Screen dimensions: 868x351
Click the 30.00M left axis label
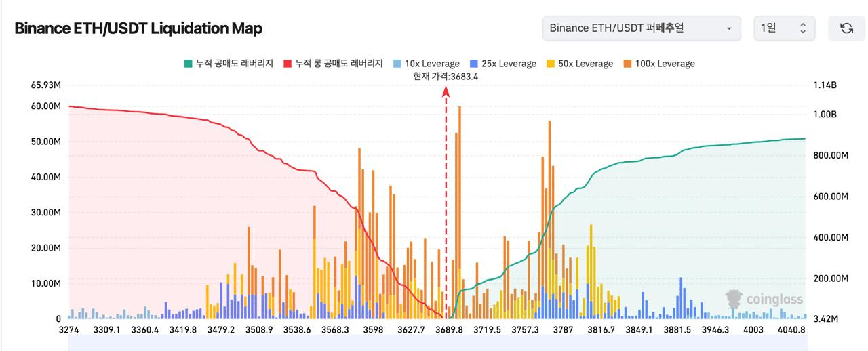tap(46, 212)
